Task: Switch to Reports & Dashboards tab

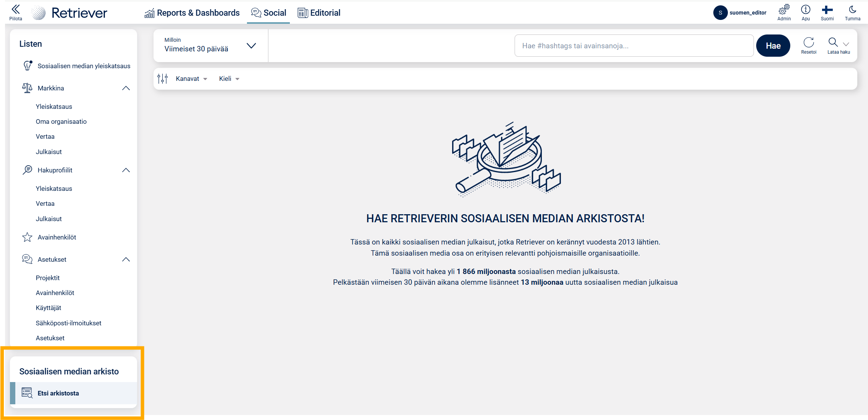Action: pyautogui.click(x=192, y=13)
